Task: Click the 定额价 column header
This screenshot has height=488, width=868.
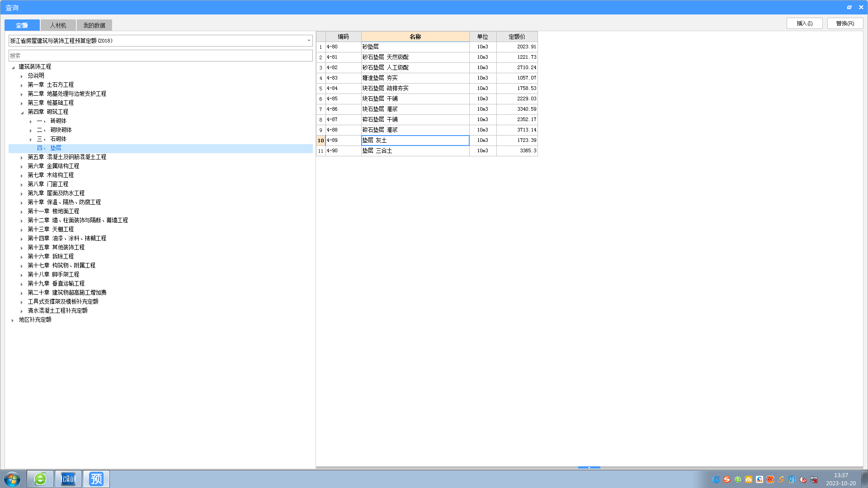Action: tap(517, 37)
